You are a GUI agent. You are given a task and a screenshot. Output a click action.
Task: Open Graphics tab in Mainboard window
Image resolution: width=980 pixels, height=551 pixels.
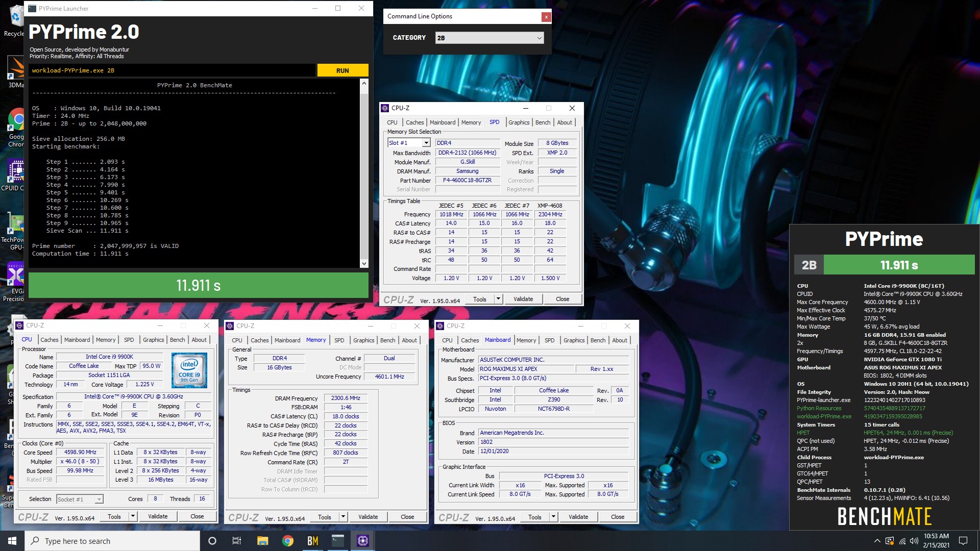(x=574, y=340)
